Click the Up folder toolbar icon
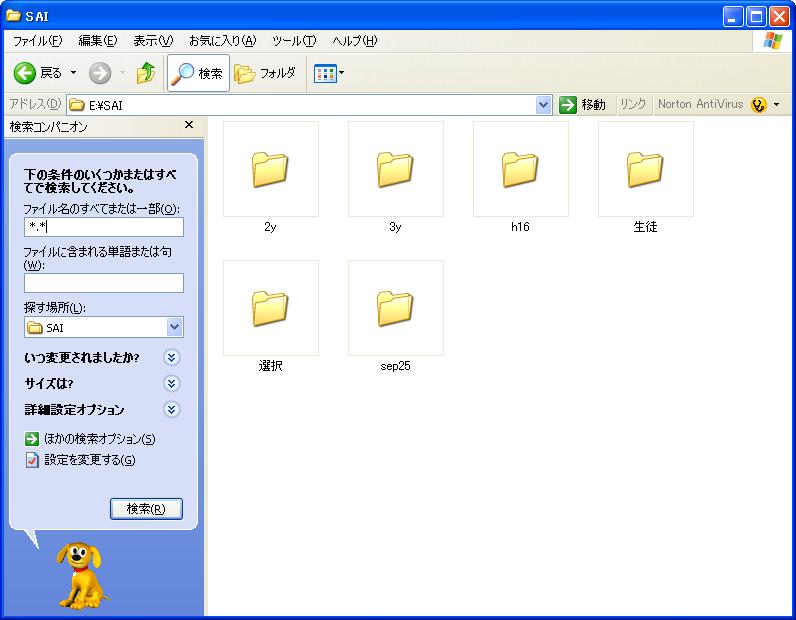 [x=146, y=73]
